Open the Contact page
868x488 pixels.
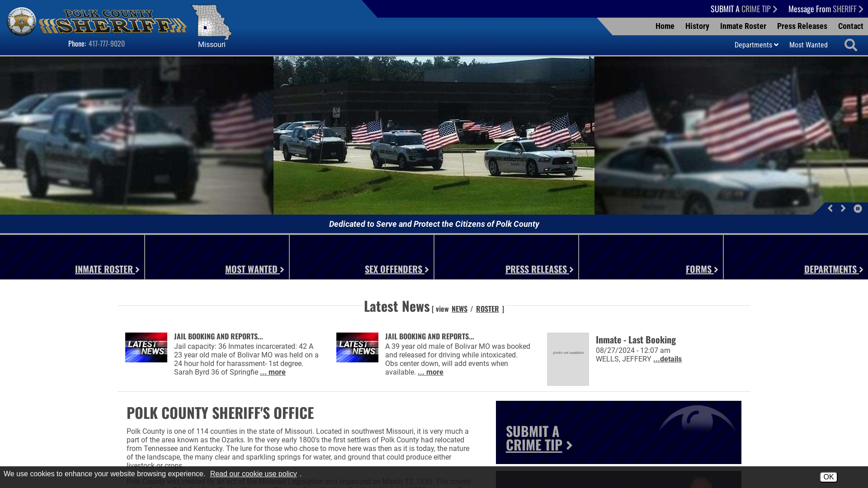tap(850, 26)
